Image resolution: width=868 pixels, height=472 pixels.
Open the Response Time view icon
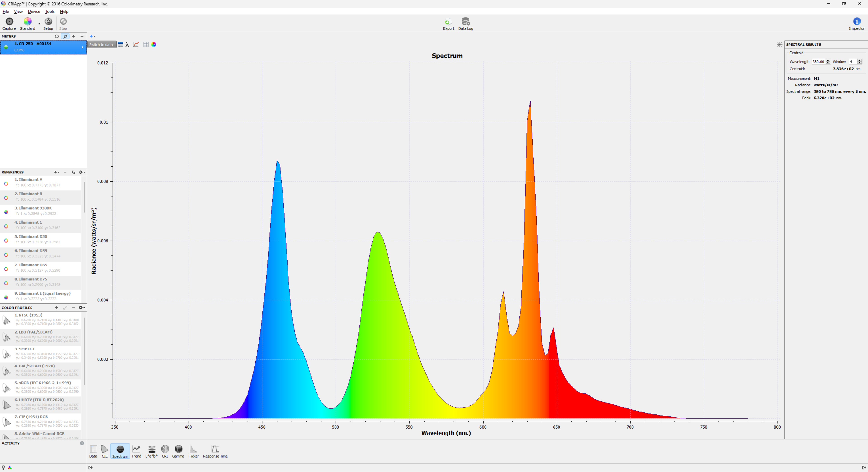[215, 449]
